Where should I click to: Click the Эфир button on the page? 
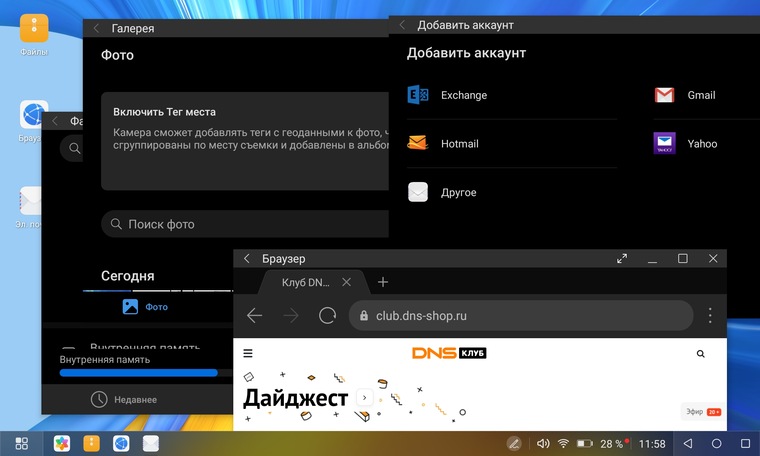coord(701,411)
